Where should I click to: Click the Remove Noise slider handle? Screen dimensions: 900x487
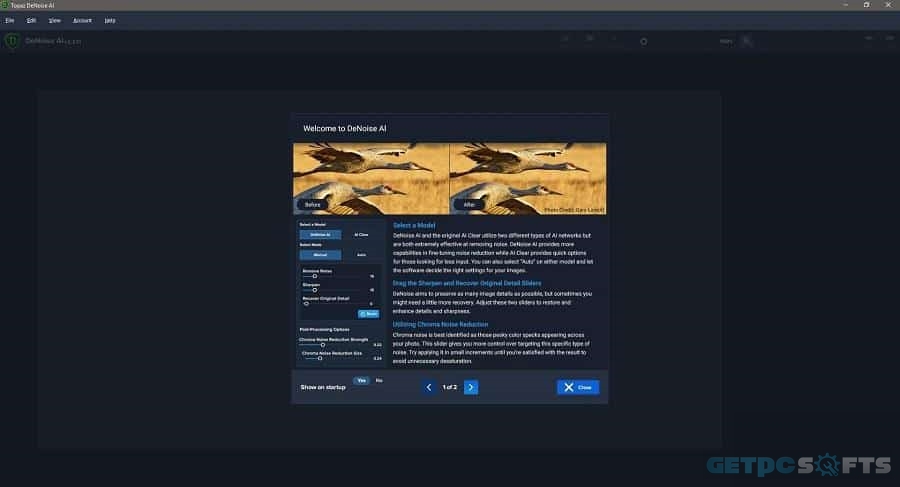click(315, 276)
